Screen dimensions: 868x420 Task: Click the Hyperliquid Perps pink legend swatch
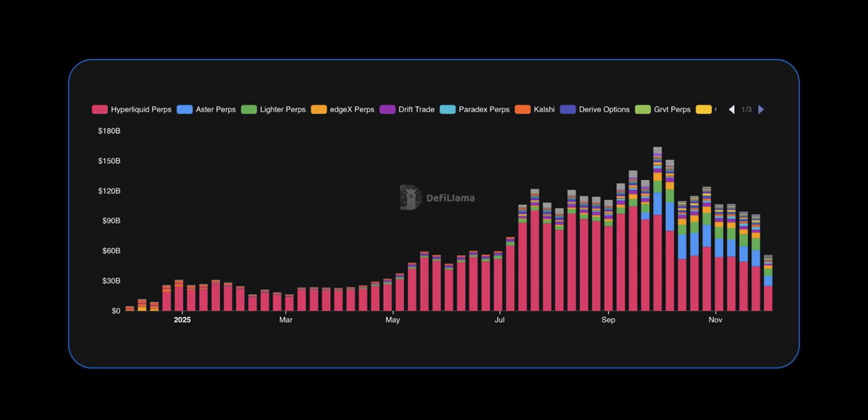click(x=100, y=109)
